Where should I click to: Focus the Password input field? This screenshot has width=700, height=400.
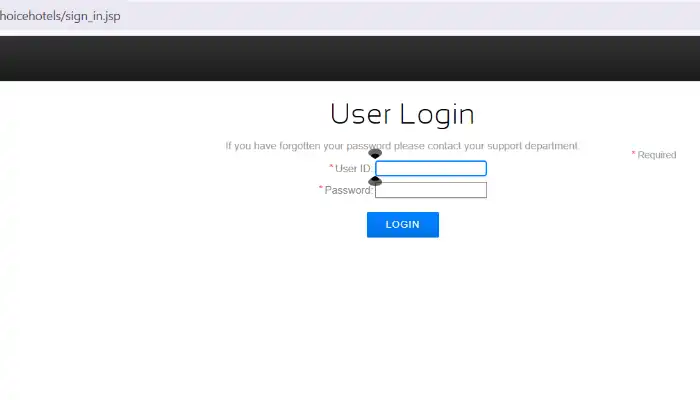coord(431,190)
